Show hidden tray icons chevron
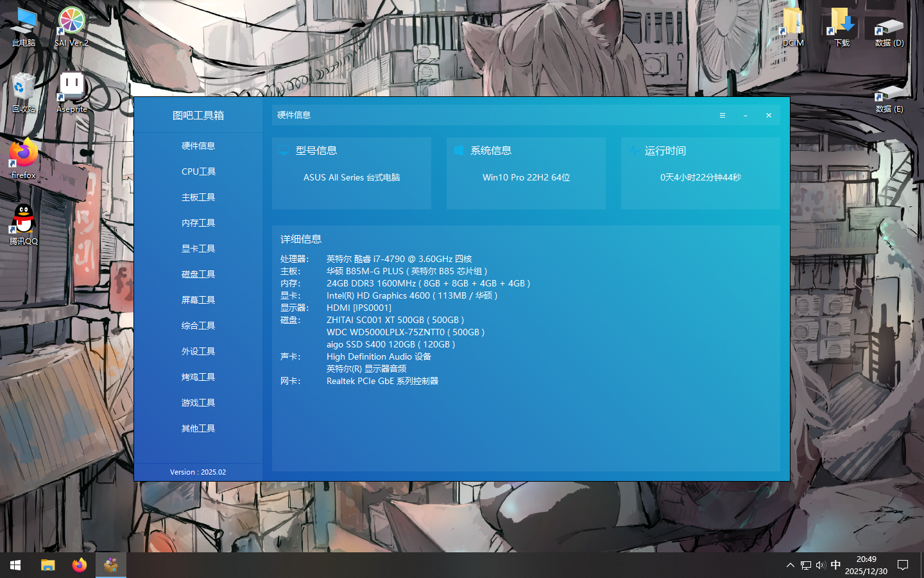 click(x=790, y=565)
